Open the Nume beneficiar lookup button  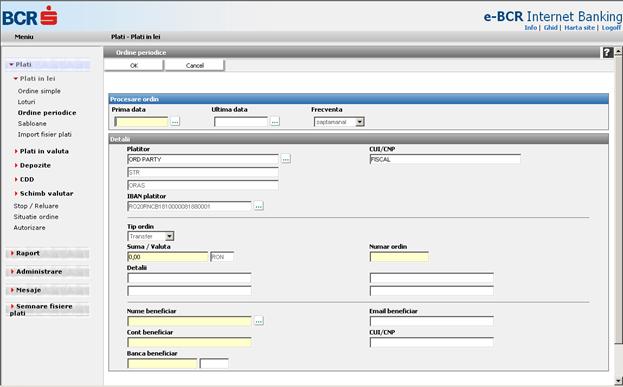pos(259,321)
